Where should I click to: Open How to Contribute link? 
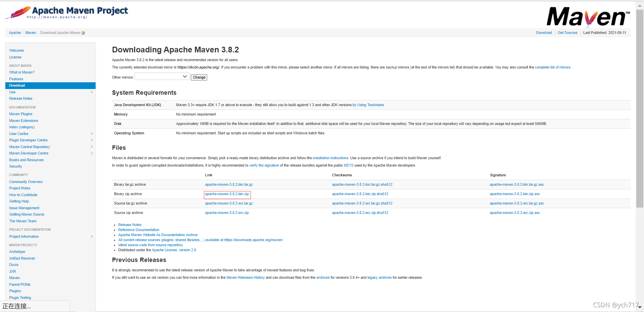(x=23, y=195)
